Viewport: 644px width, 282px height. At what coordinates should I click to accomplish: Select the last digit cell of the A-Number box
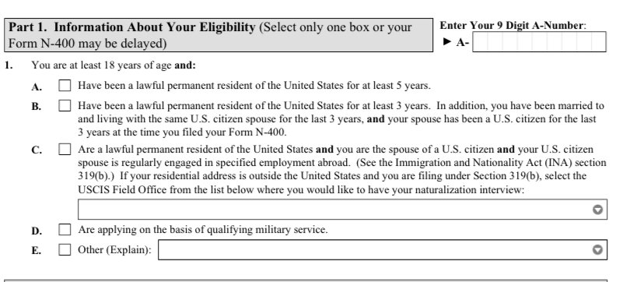pos(598,42)
